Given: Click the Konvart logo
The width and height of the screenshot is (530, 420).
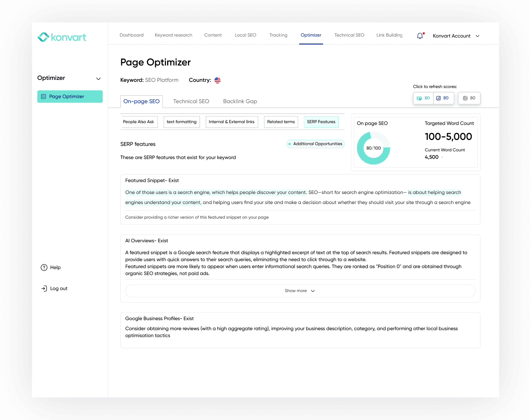Looking at the screenshot, I should point(62,37).
